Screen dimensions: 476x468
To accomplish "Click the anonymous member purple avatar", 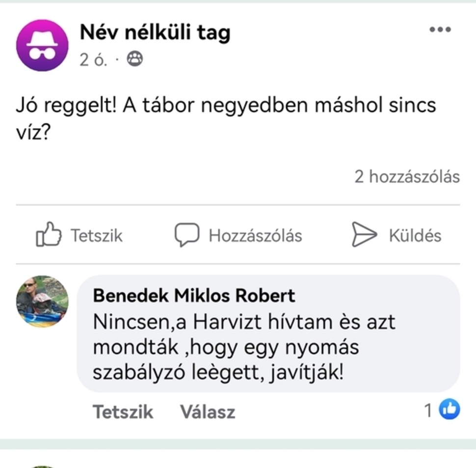I will tap(42, 45).
